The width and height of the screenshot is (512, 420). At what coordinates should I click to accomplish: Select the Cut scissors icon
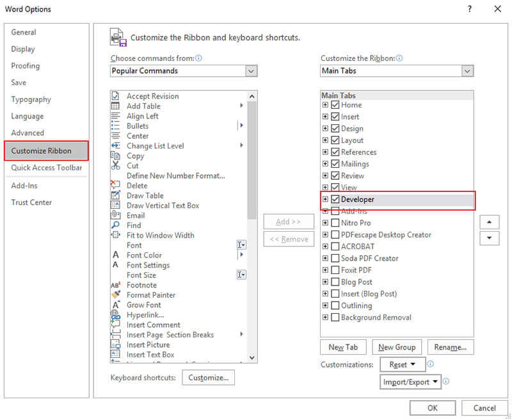[x=118, y=165]
